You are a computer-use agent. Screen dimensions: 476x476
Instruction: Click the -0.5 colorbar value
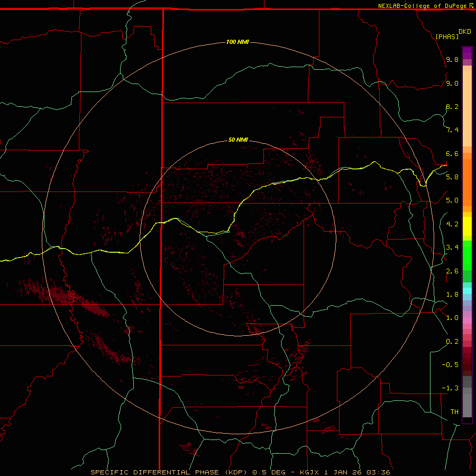pyautogui.click(x=450, y=364)
